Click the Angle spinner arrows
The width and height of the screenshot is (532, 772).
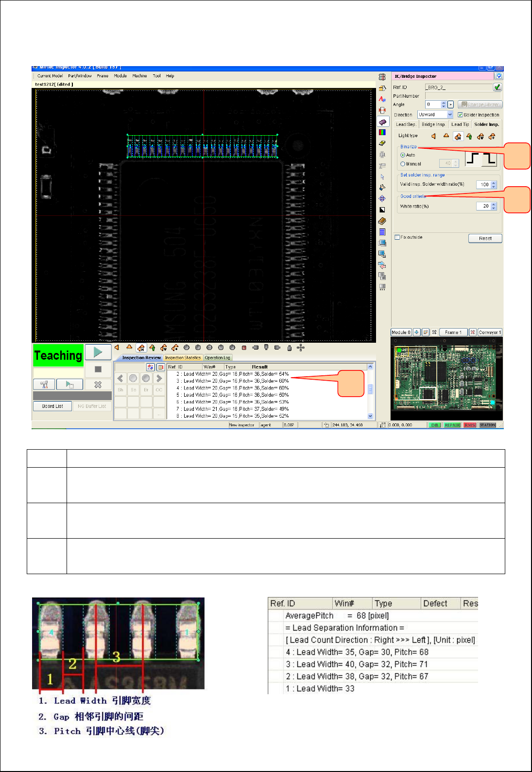click(x=444, y=105)
